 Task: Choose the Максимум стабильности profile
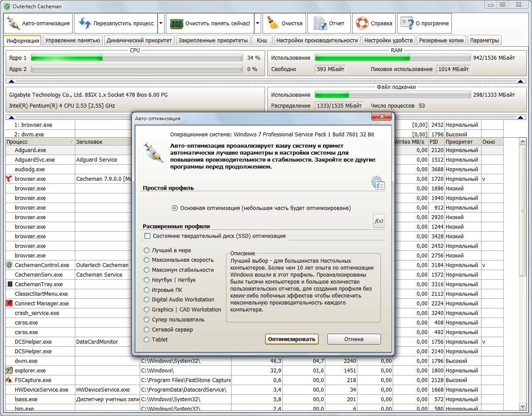coord(146,270)
